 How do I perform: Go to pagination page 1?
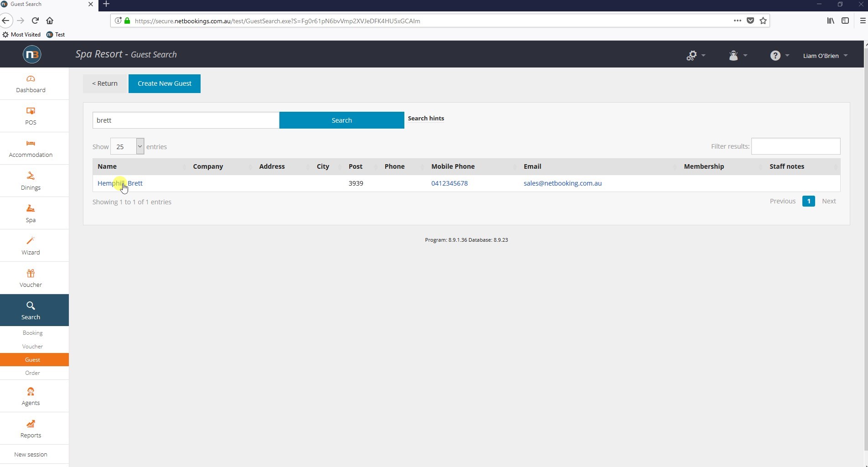(x=809, y=201)
